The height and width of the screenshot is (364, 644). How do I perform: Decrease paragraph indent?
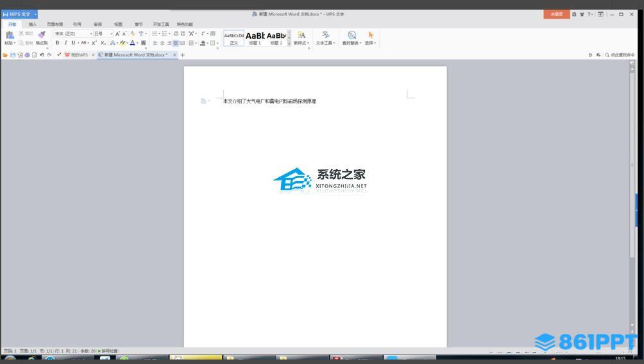[176, 33]
